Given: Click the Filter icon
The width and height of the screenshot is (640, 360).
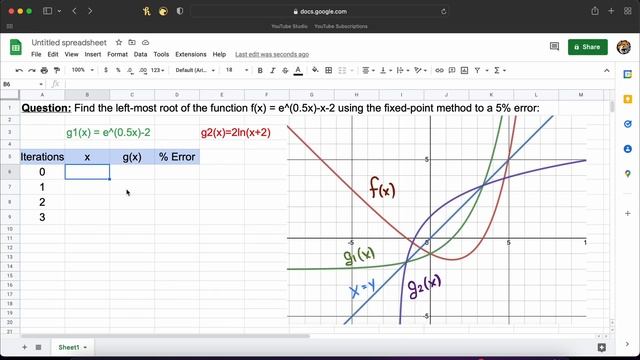Looking at the screenshot, I should 477,70.
